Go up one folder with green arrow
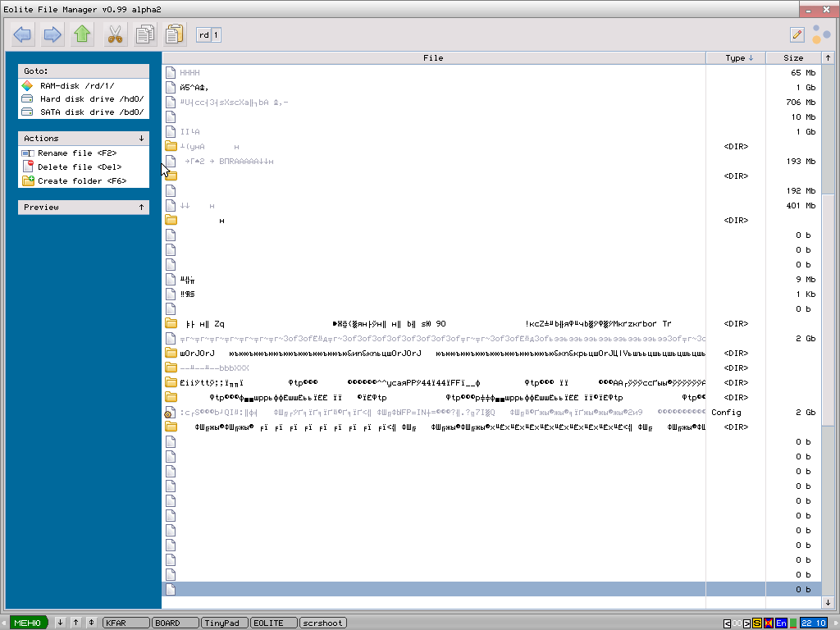This screenshot has width=840, height=630. coord(81,34)
